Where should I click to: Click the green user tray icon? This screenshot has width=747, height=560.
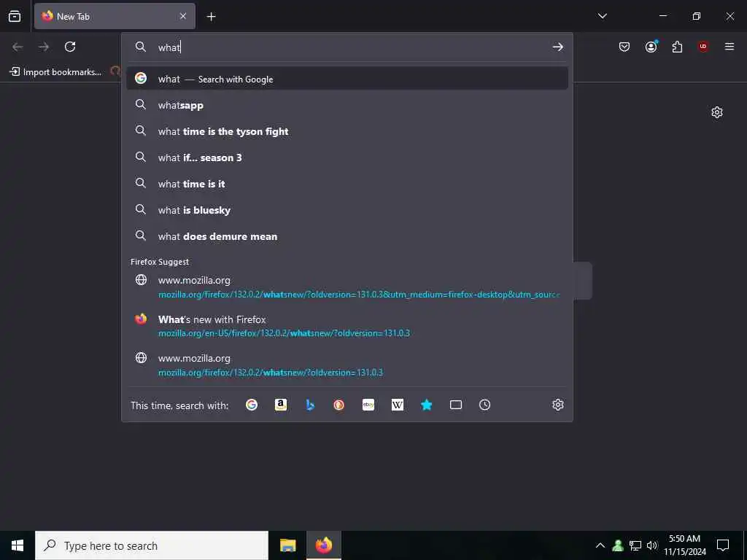618,545
